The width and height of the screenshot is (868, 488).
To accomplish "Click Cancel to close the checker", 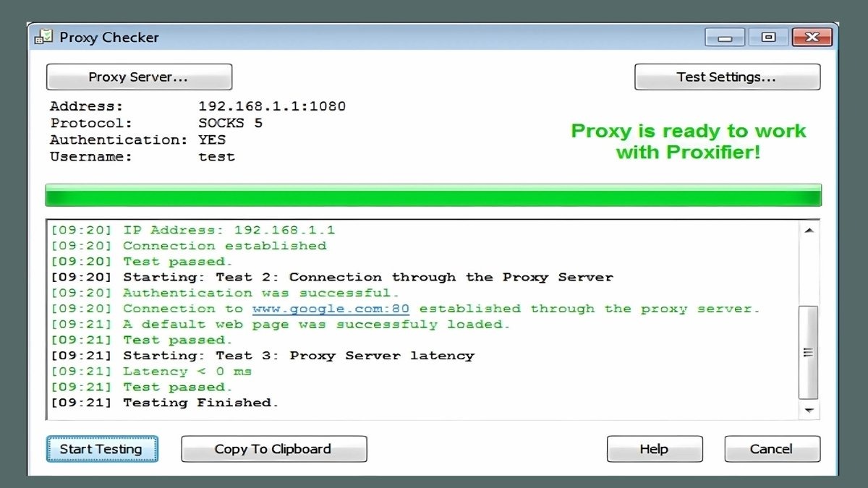I will [772, 449].
